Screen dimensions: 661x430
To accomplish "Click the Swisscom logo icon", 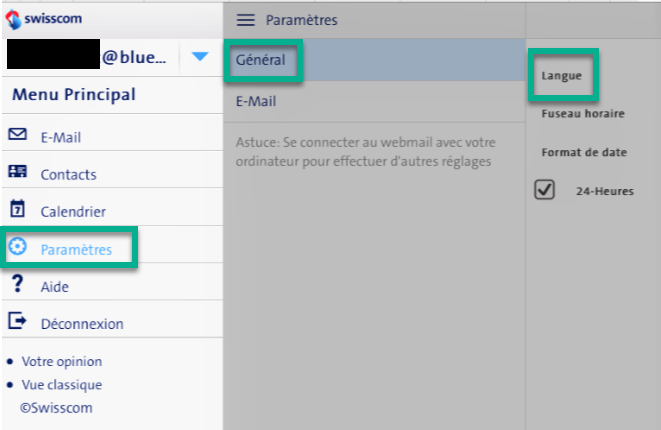I will (x=13, y=17).
